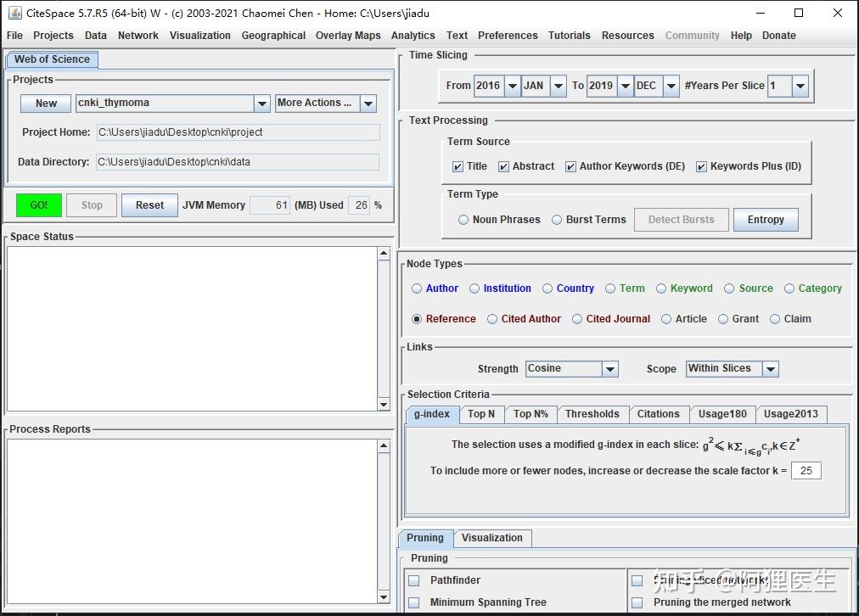The height and width of the screenshot is (616, 859).
Task: Open the Network menu
Action: [138, 36]
